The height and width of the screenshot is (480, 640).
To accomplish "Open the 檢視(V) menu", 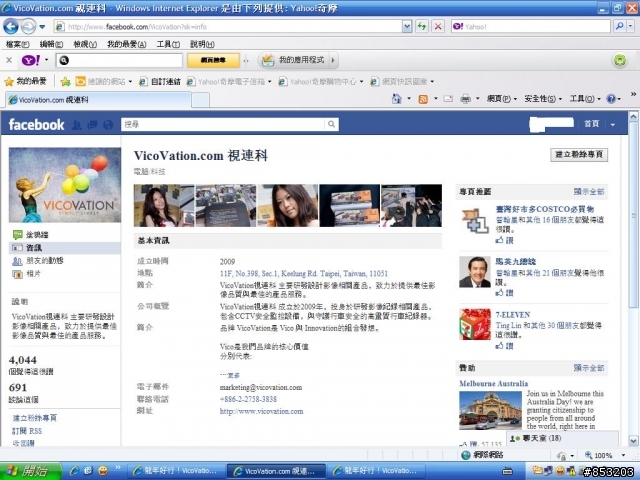I will [x=85, y=44].
